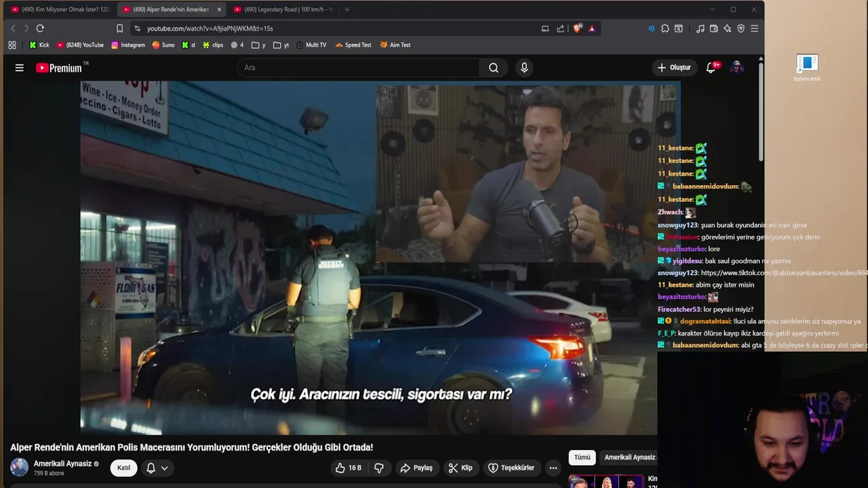Screen dimensions: 868x488
Task: Focus the Ara search input field
Action: [358, 68]
